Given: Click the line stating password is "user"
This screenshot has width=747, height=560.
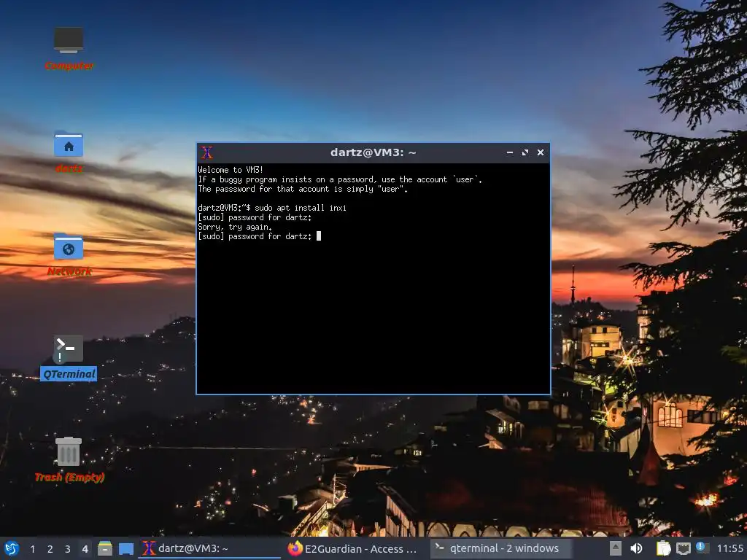Looking at the screenshot, I should point(303,189).
